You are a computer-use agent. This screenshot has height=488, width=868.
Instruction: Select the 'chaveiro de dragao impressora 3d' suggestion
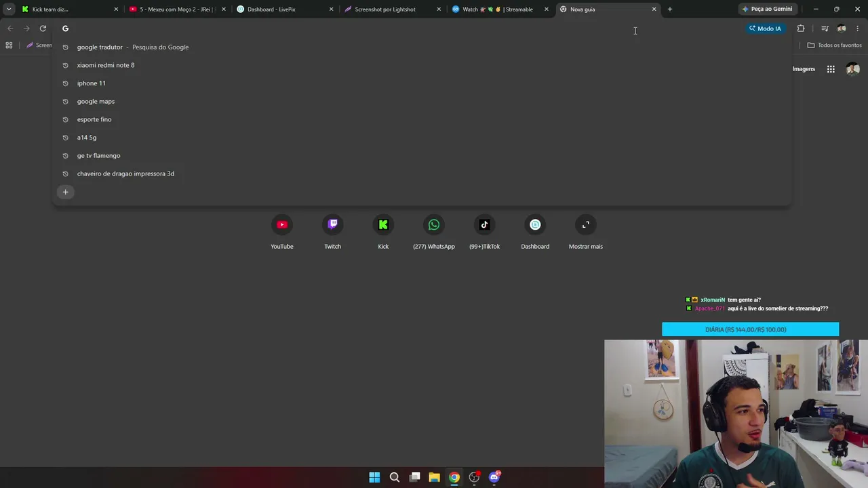(x=422, y=174)
